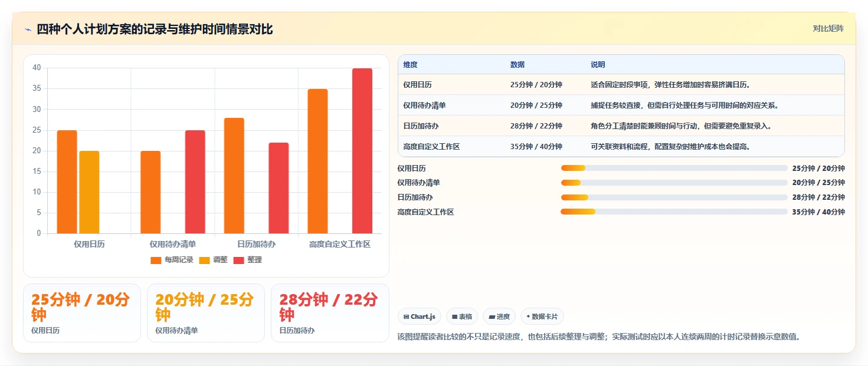Click the 表格 tag chip
This screenshot has height=366, width=868.
coord(462,316)
